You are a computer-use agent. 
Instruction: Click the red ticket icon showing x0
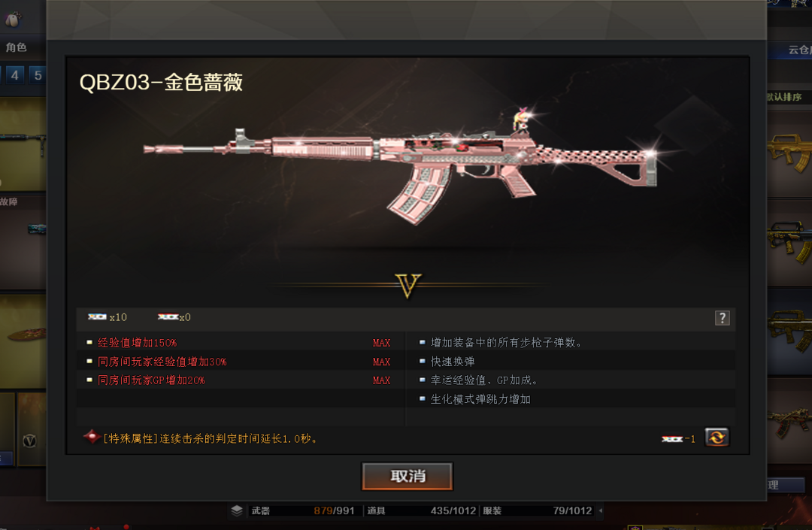[x=168, y=316]
